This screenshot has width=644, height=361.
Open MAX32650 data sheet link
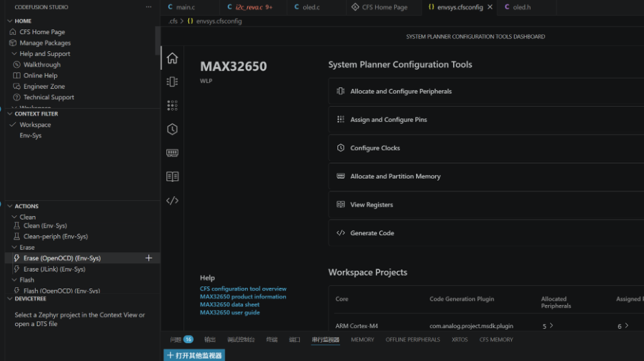pos(229,304)
